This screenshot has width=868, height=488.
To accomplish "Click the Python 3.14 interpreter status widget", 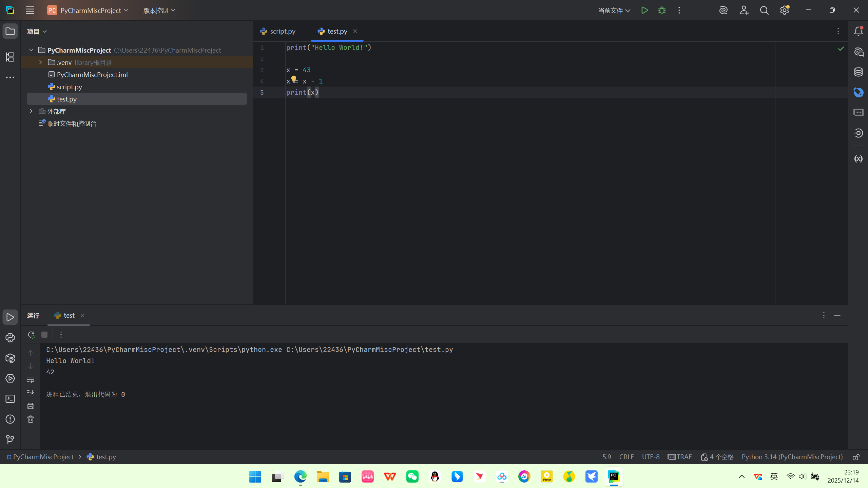I will coord(792,457).
